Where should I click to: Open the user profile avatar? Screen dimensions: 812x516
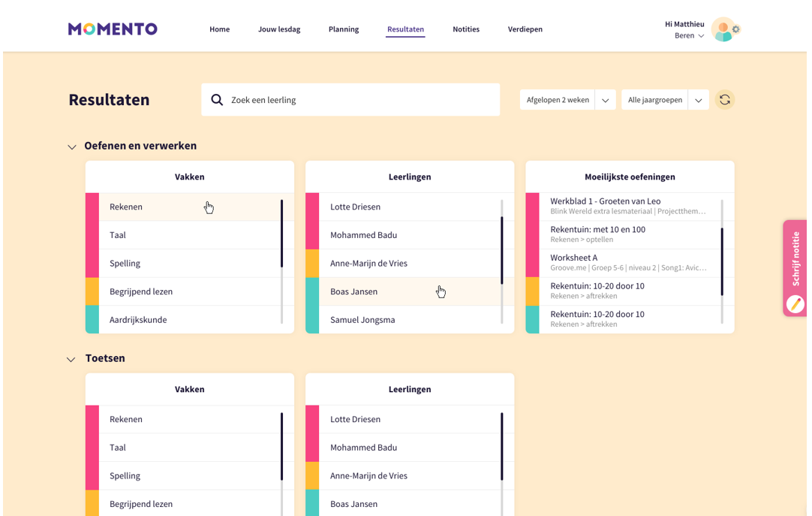click(722, 30)
